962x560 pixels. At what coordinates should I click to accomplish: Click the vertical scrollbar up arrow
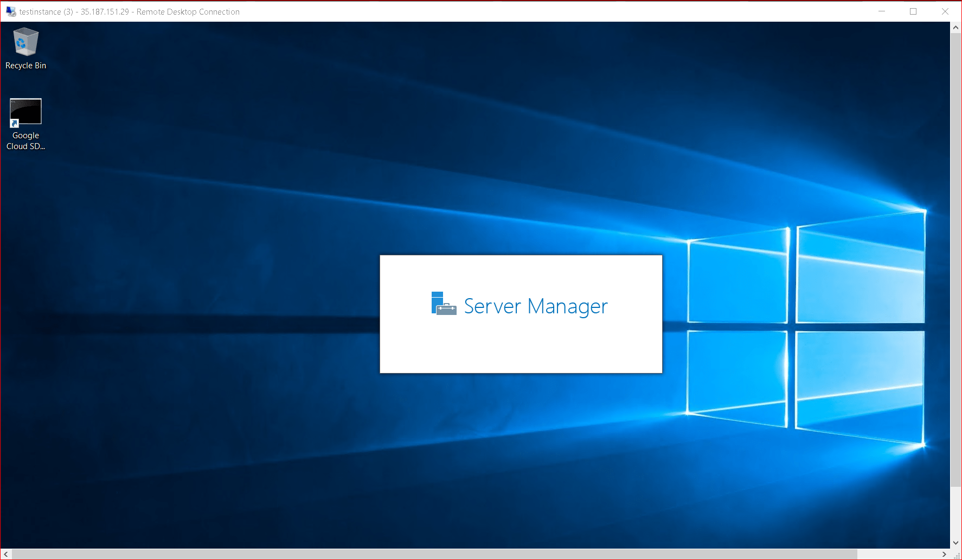pyautogui.click(x=956, y=28)
